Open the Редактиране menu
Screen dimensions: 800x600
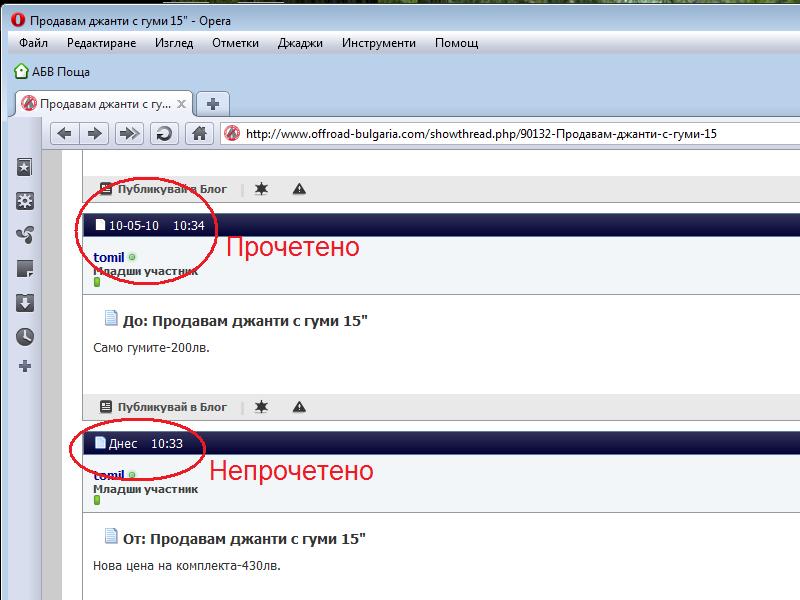[x=102, y=43]
